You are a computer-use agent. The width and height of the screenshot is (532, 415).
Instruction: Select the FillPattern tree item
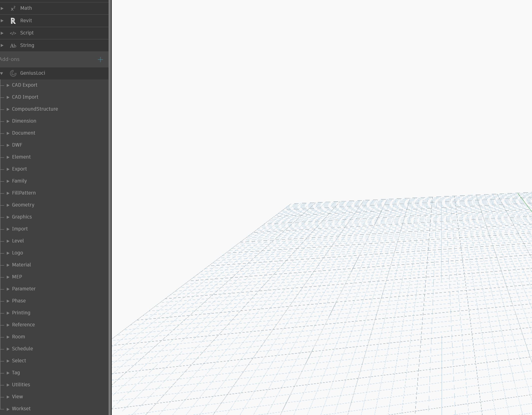point(24,193)
